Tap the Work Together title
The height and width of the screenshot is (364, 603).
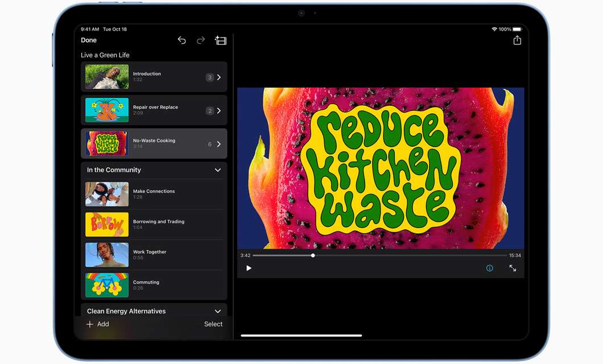click(x=150, y=252)
